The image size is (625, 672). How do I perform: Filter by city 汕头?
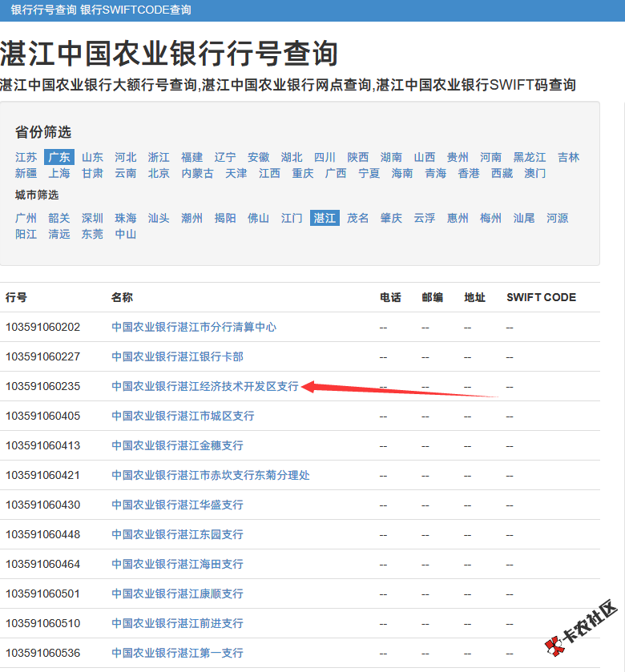pos(159,218)
